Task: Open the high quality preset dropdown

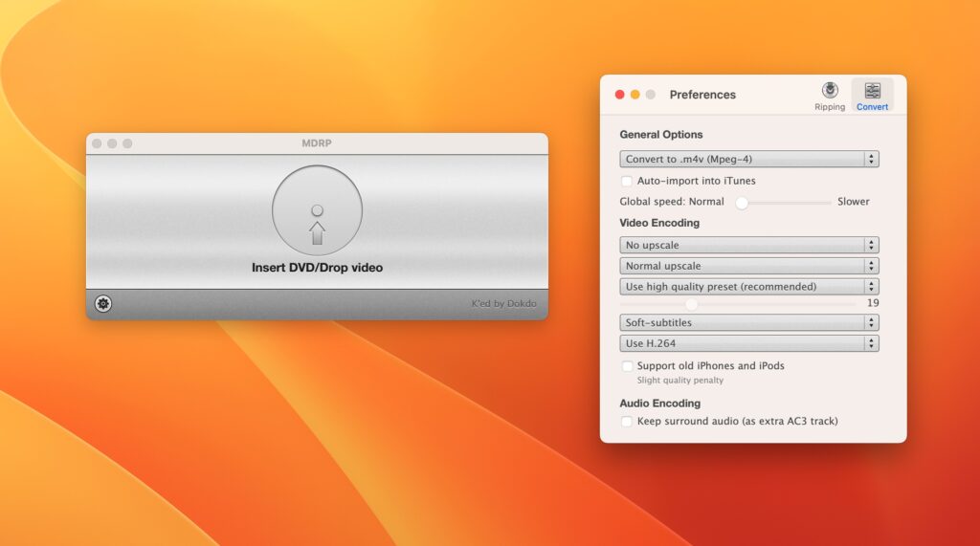Action: click(749, 286)
